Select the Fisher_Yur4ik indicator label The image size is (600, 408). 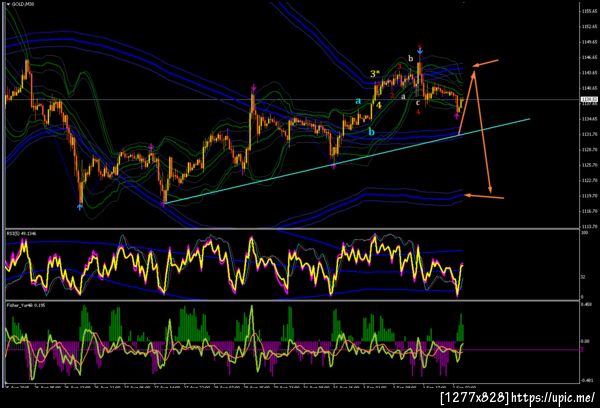coord(26,305)
